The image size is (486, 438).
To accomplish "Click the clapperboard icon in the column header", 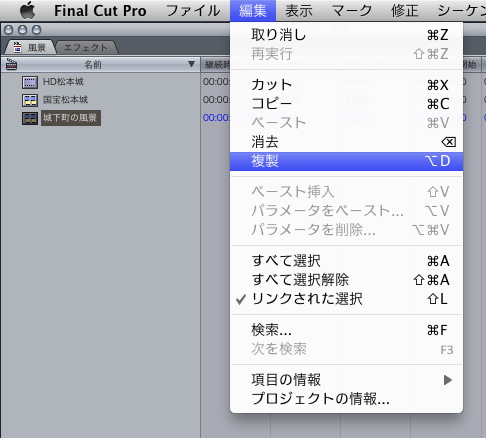I will click(11, 64).
